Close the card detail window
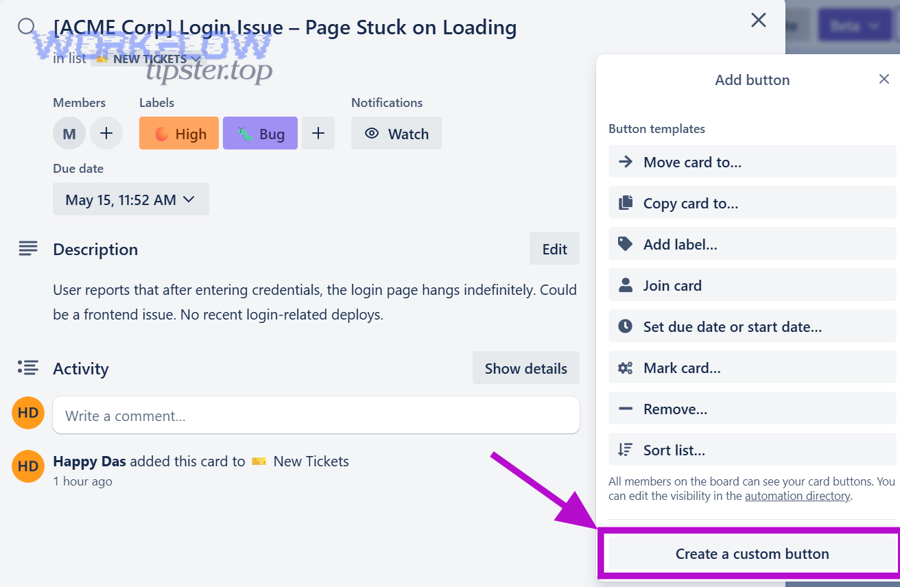Screen dimensions: 900x587 coord(758,20)
